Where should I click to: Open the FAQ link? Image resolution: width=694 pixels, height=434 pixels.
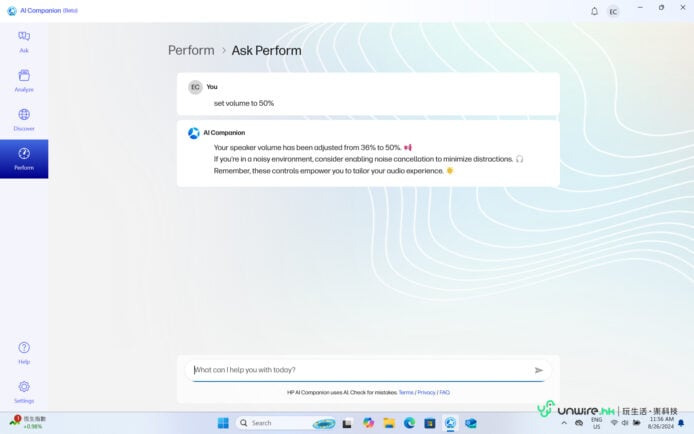point(444,393)
